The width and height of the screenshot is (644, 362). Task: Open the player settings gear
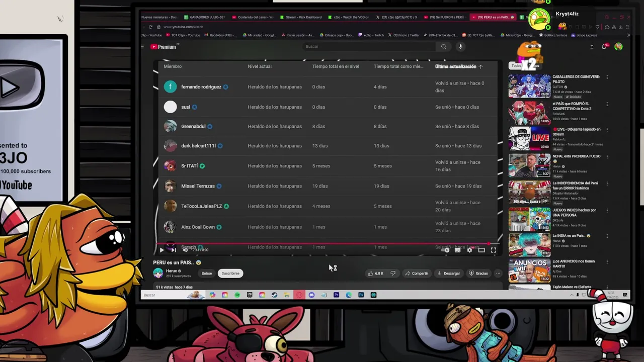point(469,250)
